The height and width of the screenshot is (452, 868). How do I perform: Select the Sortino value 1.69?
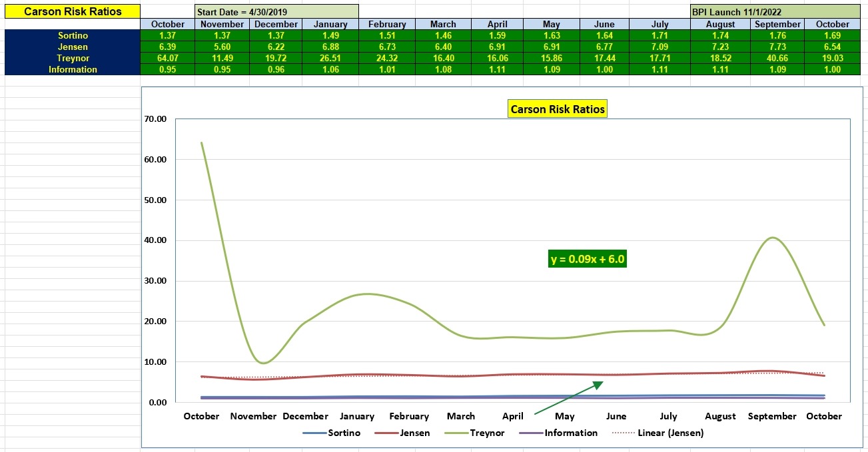[833, 35]
